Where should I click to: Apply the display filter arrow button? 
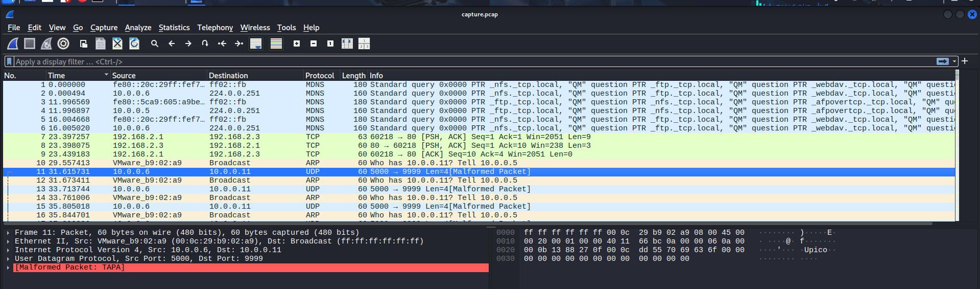[942, 61]
